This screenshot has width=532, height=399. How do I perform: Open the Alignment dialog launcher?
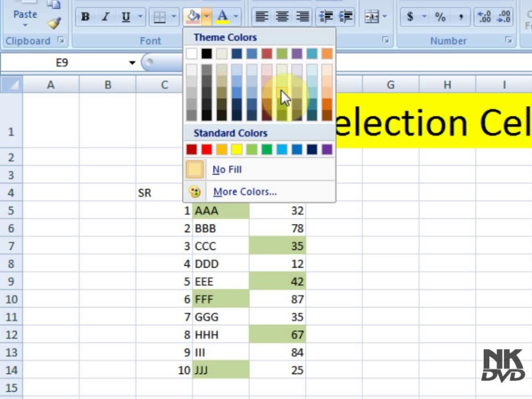pos(386,40)
